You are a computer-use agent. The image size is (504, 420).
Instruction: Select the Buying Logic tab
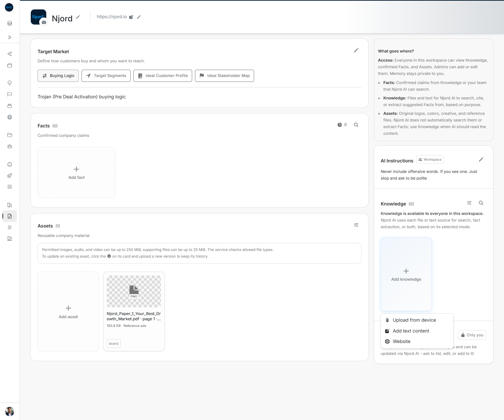coord(58,76)
